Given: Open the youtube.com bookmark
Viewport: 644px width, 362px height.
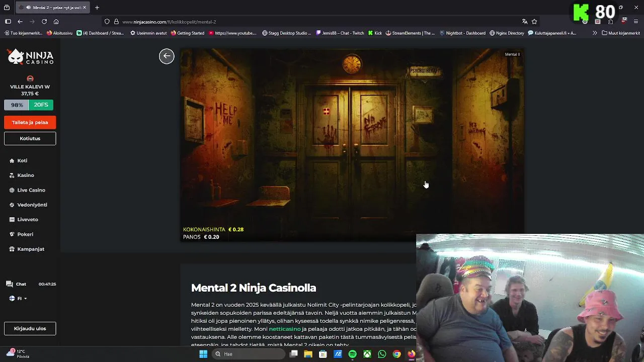Looking at the screenshot, I should [x=232, y=33].
